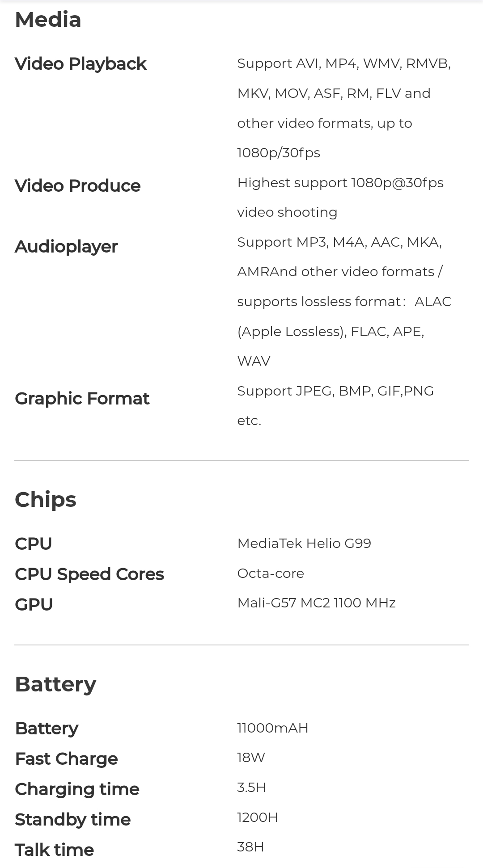Screen dimensions: 483x868
Task: Tap the Audioplayer label
Action: tap(66, 247)
